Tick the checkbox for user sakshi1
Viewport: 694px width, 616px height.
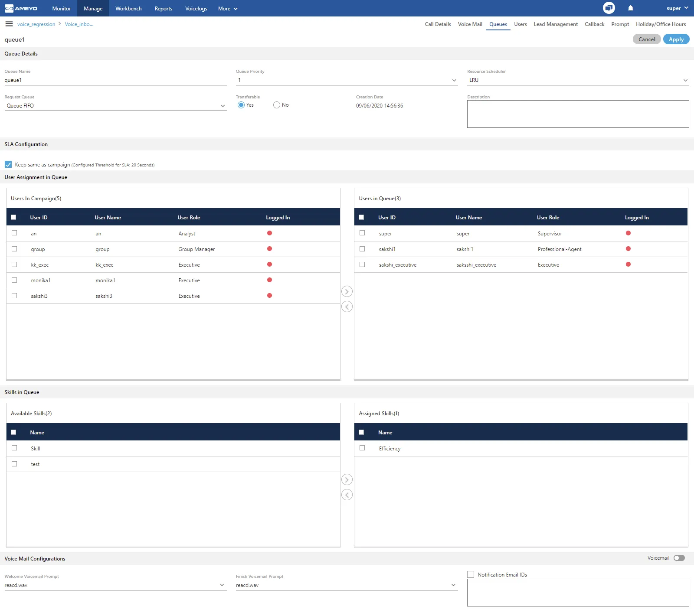[x=362, y=249]
